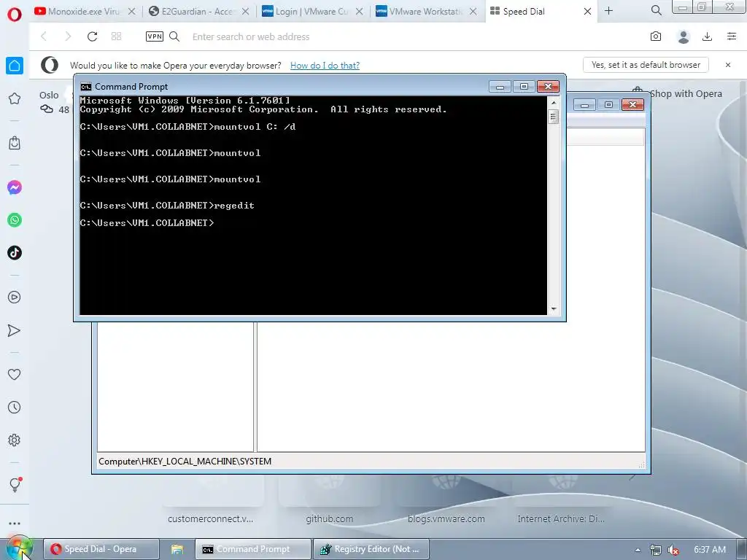The width and height of the screenshot is (747, 560).
Task: Launch Messenger from the sidebar
Action: point(15,187)
